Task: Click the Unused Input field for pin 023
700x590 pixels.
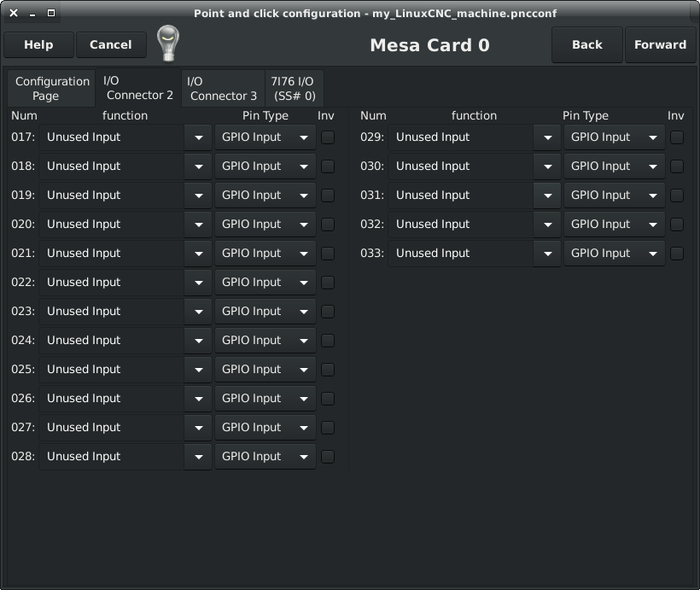Action: coord(112,312)
